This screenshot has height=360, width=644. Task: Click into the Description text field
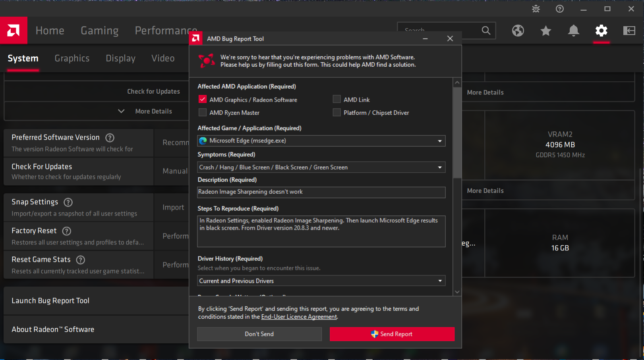(321, 192)
